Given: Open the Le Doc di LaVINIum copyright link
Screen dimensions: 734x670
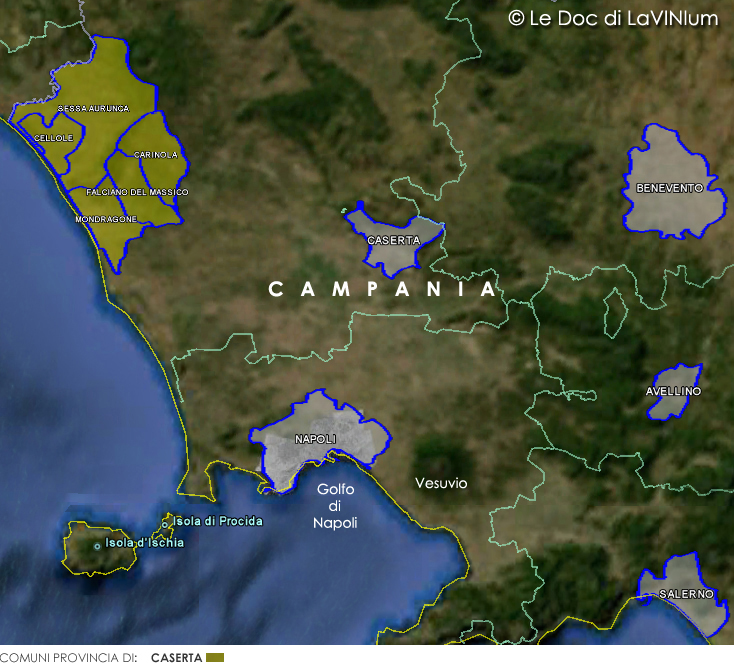Looking at the screenshot, I should (x=613, y=18).
